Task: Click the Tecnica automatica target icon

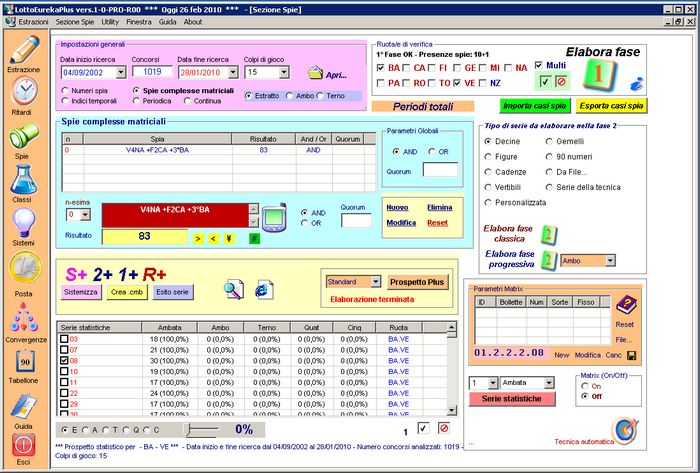Action: (625, 431)
